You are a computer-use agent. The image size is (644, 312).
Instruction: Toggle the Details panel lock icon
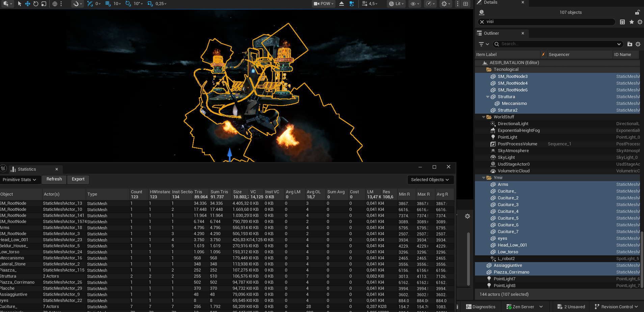(x=637, y=12)
